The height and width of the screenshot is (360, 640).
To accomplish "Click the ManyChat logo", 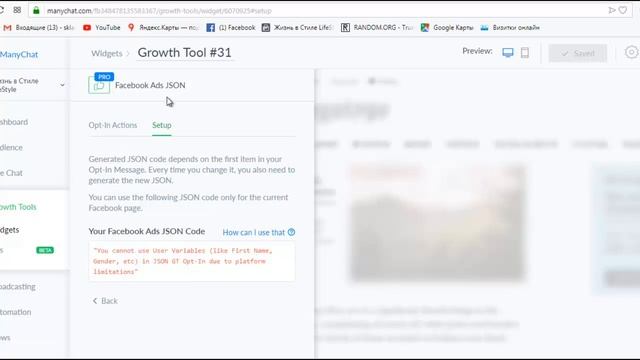I will [19, 54].
